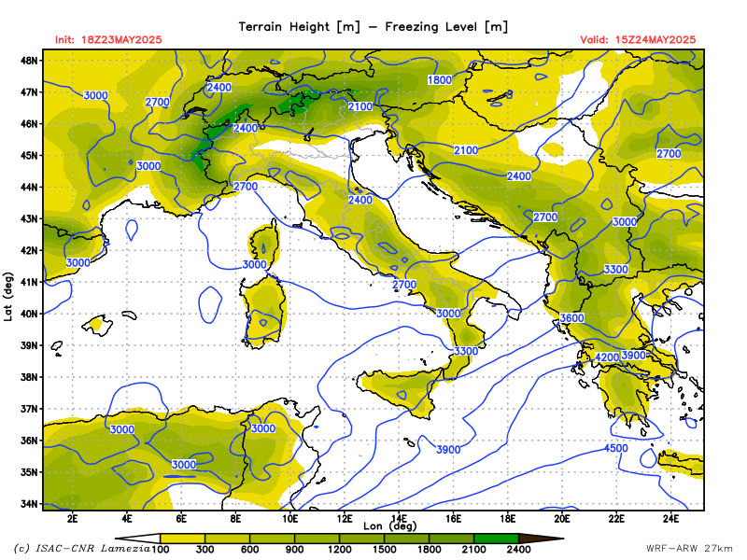The image size is (747, 560).
Task: Click the 2400 colorbar value label
Action: [518, 550]
